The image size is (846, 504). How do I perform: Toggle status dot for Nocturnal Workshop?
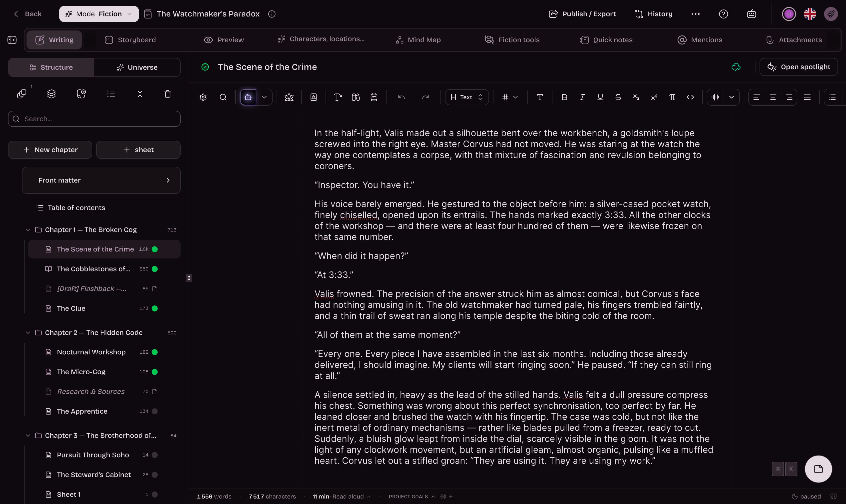[x=155, y=352]
